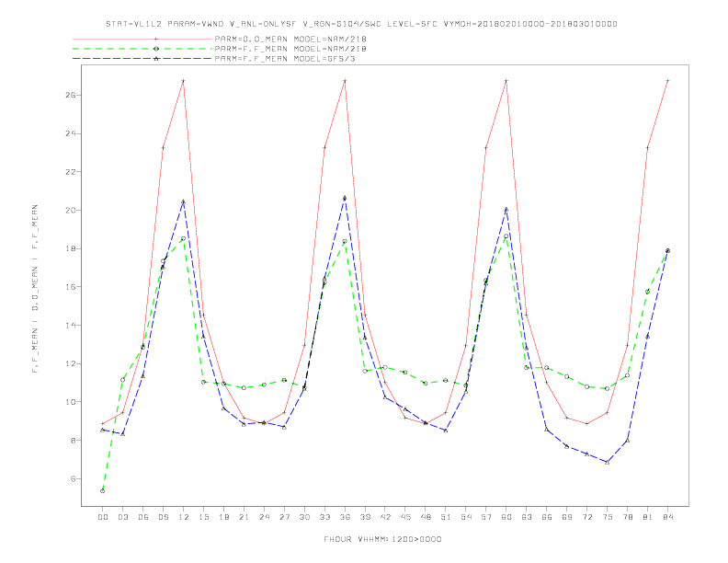Click x-axis tick label 15
The image size is (728, 563).
[203, 517]
